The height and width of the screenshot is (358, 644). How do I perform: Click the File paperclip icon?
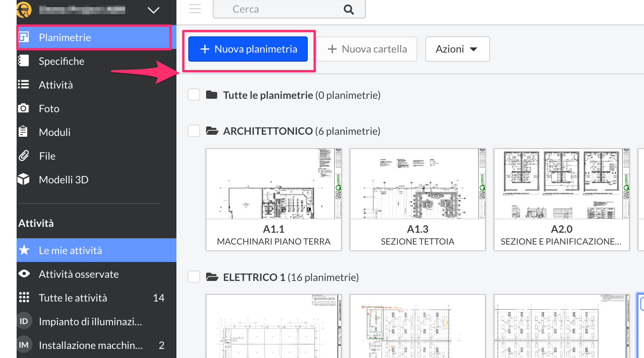click(x=24, y=156)
